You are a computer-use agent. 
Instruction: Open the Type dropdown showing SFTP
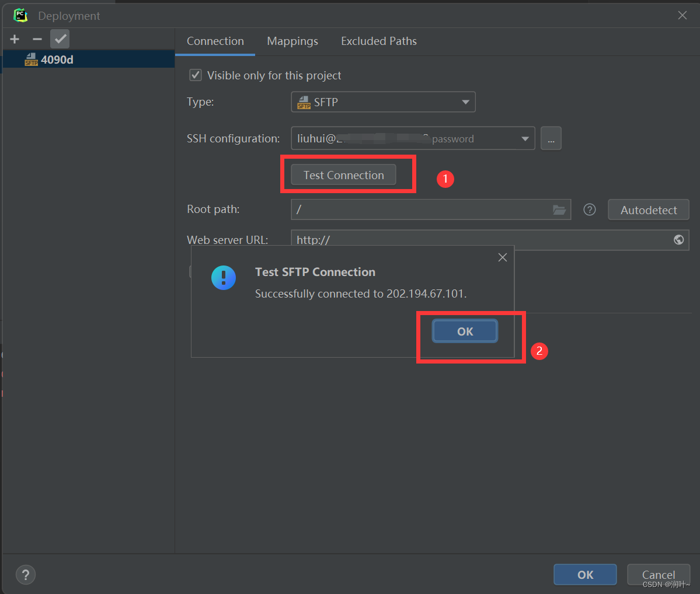(x=382, y=102)
